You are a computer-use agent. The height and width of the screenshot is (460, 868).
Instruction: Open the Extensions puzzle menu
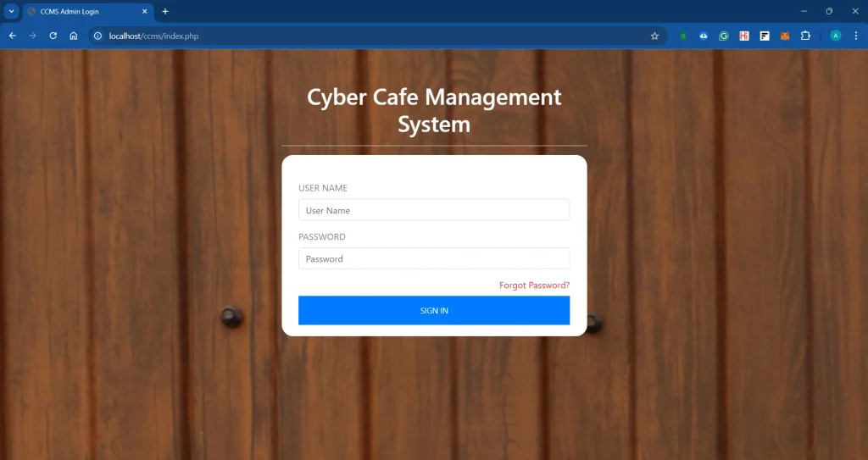(805, 36)
